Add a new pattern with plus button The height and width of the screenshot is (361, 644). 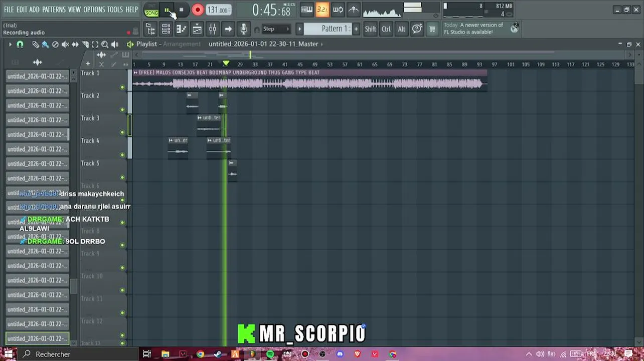[x=356, y=29]
